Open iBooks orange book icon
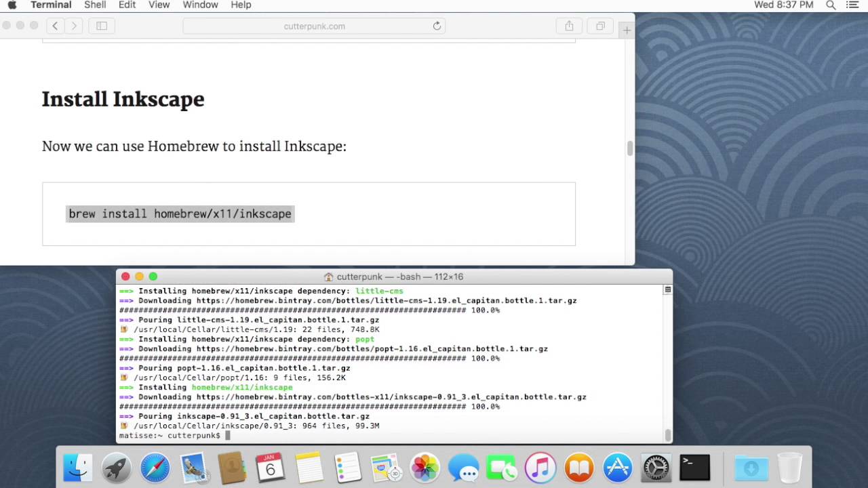The image size is (868, 488). coord(579,468)
